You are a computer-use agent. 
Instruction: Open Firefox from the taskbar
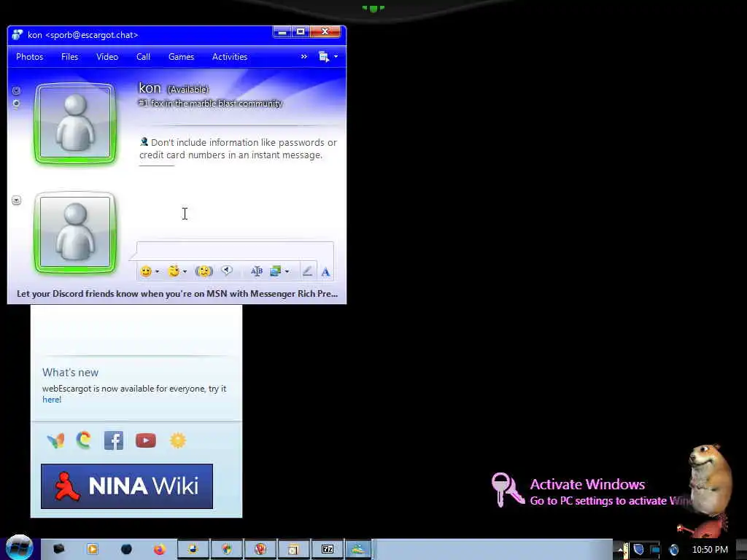[160, 550]
